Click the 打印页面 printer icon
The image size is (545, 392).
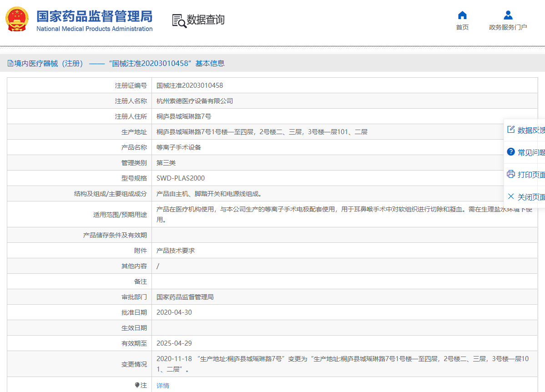point(510,174)
